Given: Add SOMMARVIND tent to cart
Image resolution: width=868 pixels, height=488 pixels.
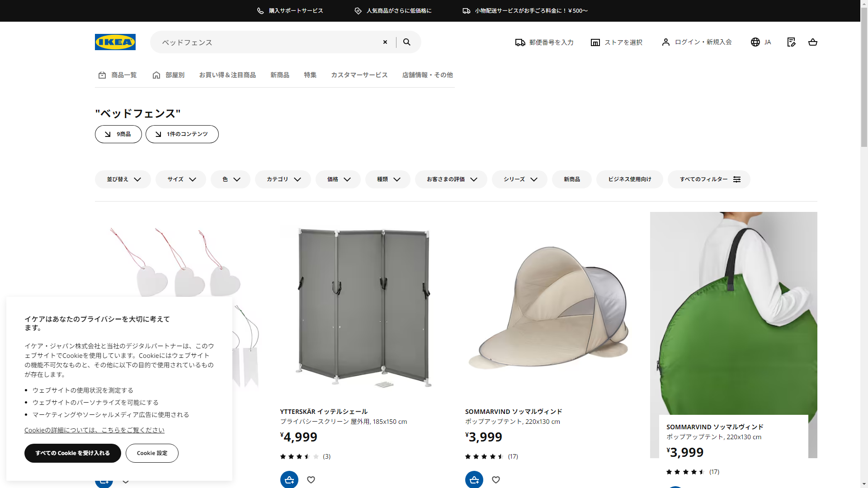Looking at the screenshot, I should (474, 479).
